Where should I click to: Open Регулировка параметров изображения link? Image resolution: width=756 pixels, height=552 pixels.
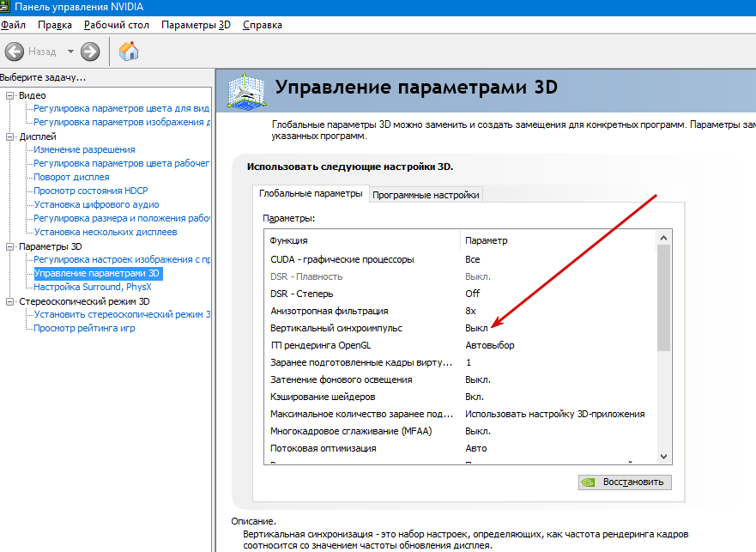122,123
